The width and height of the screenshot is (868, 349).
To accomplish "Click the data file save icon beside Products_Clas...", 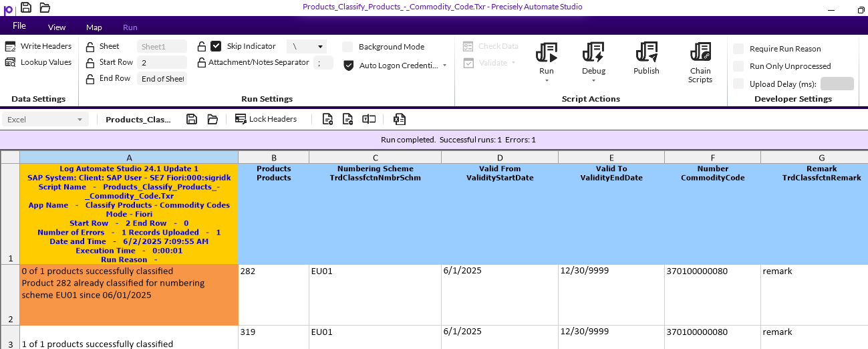I will pyautogui.click(x=192, y=119).
